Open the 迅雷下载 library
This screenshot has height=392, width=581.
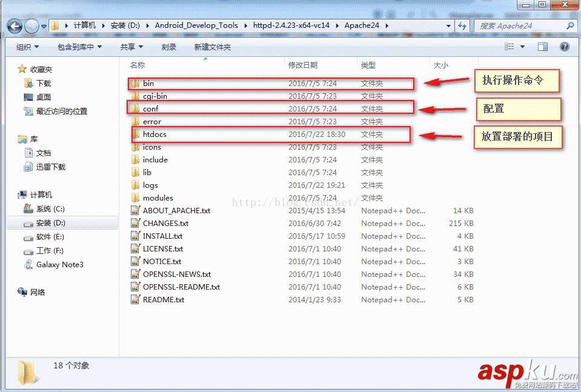[x=51, y=167]
